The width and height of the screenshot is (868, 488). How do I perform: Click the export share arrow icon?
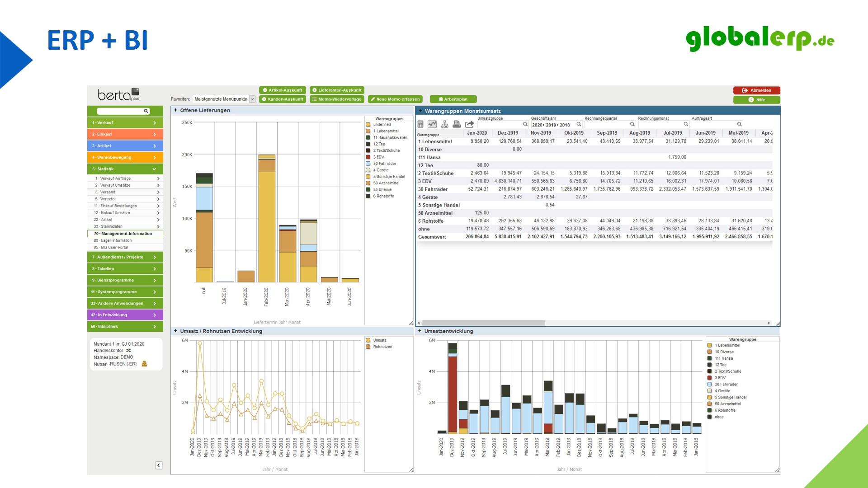(x=469, y=124)
